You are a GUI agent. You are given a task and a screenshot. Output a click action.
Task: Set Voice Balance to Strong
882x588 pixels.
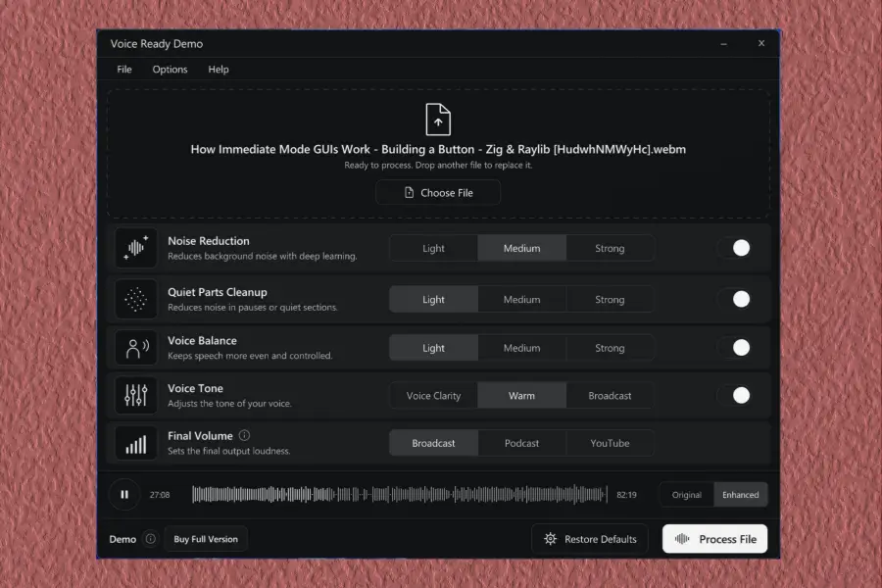point(610,348)
